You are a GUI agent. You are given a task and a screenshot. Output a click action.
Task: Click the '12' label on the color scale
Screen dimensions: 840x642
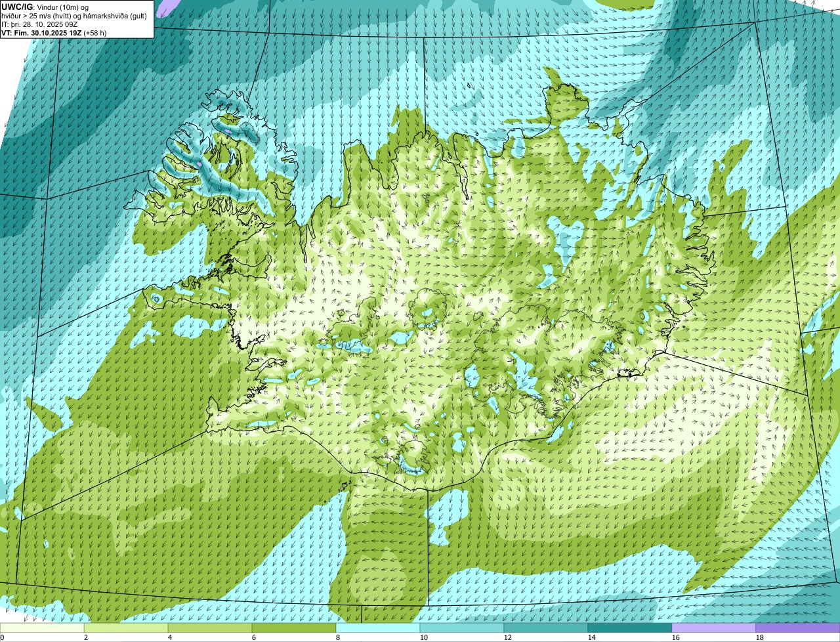(508, 637)
